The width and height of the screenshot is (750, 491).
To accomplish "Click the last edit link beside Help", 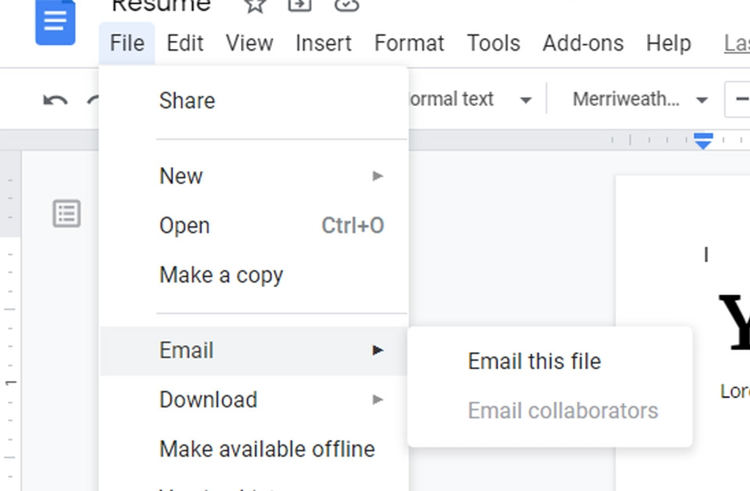I will [x=737, y=43].
